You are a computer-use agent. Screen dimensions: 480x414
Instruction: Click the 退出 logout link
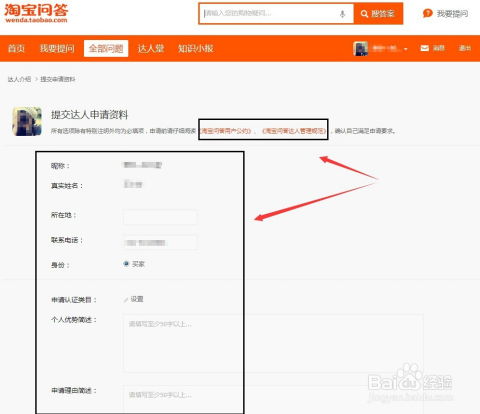point(465,48)
